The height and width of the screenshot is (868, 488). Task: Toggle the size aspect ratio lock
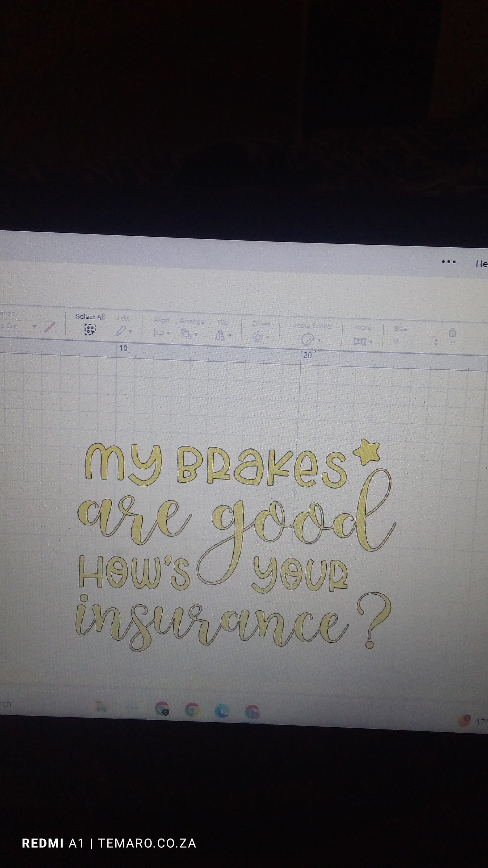click(x=452, y=332)
